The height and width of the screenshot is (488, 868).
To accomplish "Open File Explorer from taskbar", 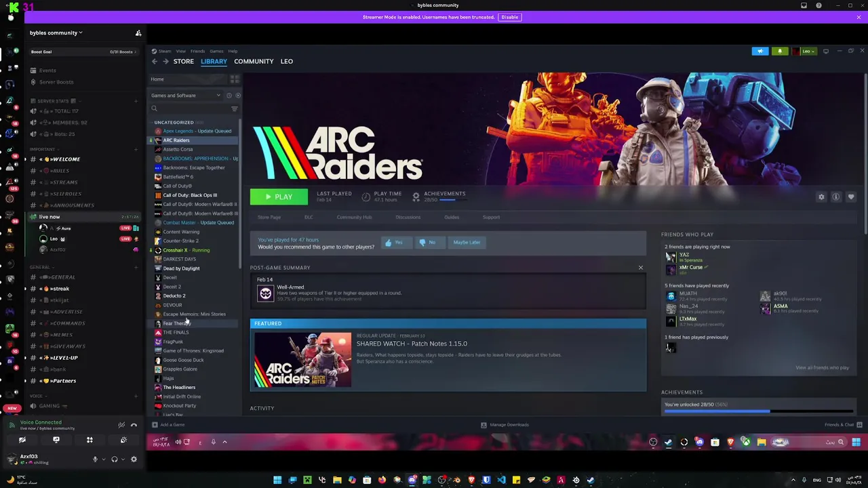I will (x=337, y=480).
